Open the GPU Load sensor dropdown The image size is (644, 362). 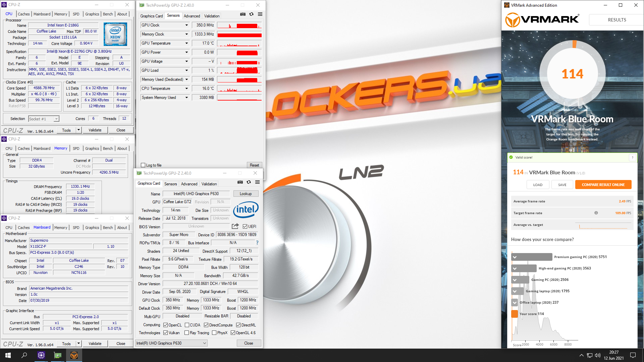tap(186, 70)
